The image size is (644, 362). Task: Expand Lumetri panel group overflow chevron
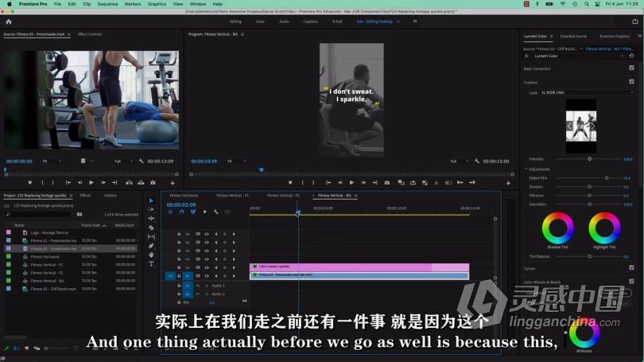tap(639, 36)
